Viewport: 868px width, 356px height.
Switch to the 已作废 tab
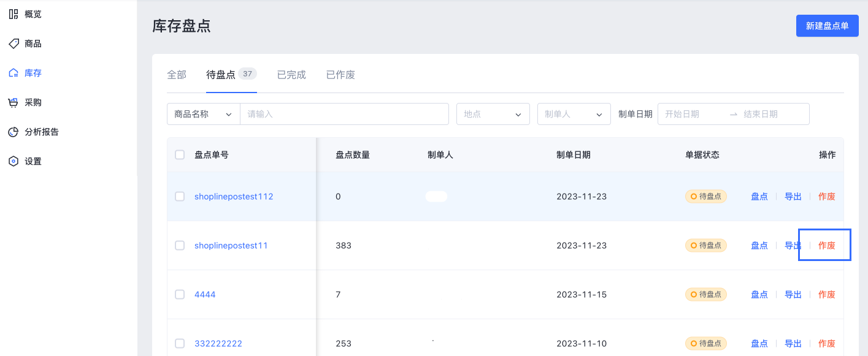click(x=340, y=75)
